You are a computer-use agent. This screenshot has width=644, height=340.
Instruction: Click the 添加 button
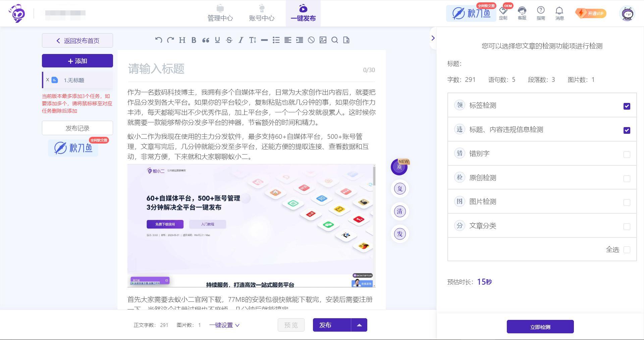point(77,61)
